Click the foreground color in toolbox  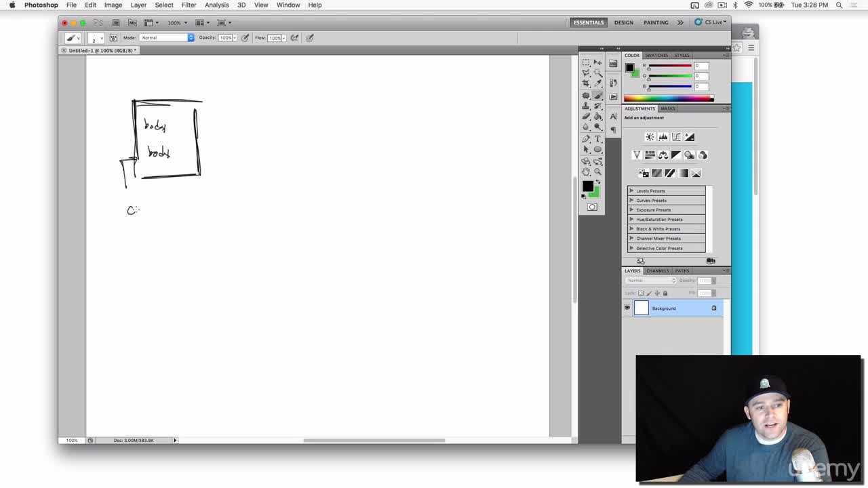tap(588, 186)
